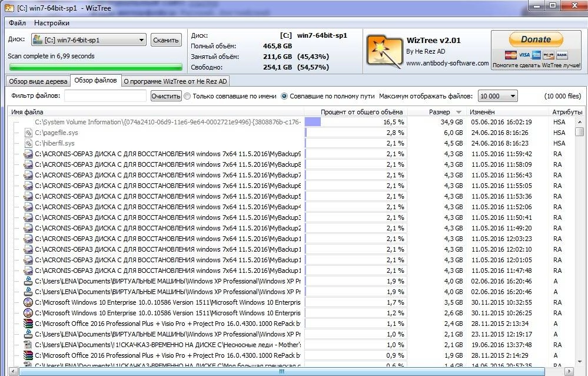Switch to 'Обзор файлов' tab
Image resolution: width=588 pixels, height=376 pixels.
tap(95, 80)
